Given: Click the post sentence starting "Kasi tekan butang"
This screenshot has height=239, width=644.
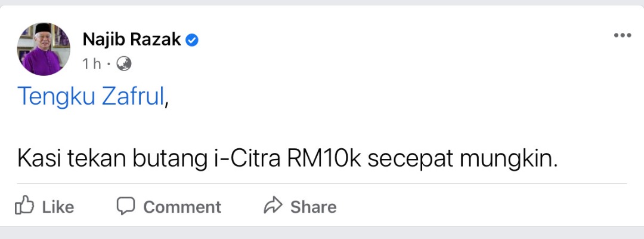Looking at the screenshot, I should (x=287, y=159).
